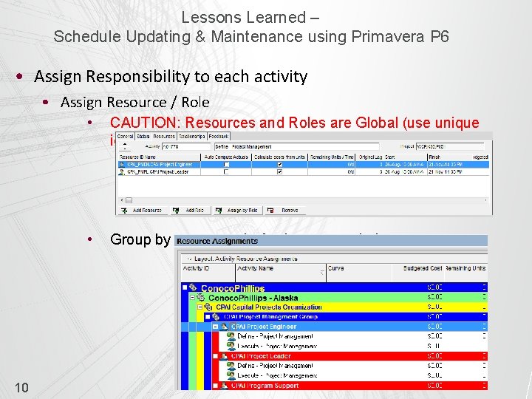The height and width of the screenshot is (399, 532).
Task: Open the Relationships tab
Action: click(x=192, y=137)
